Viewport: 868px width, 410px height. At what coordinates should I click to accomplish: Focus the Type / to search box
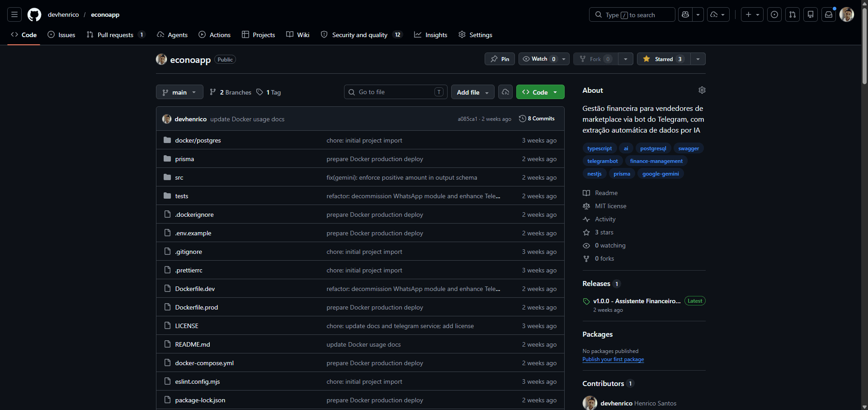point(632,14)
